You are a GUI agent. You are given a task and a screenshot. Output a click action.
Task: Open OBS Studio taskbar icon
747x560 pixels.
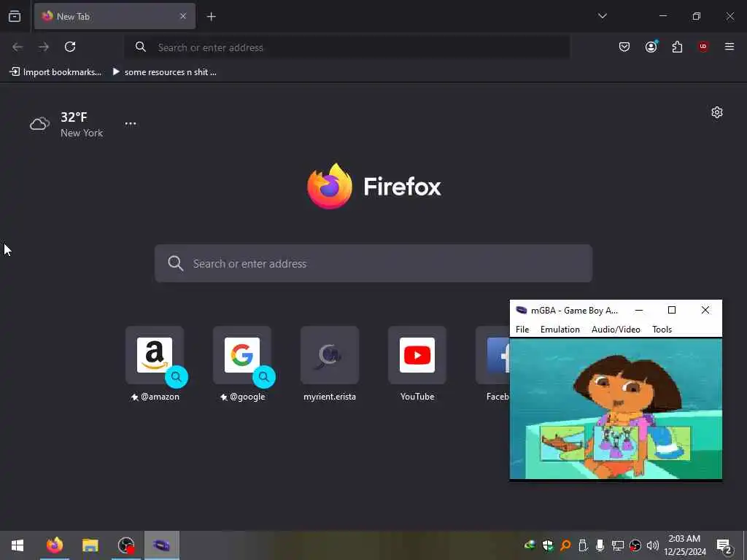pos(125,545)
